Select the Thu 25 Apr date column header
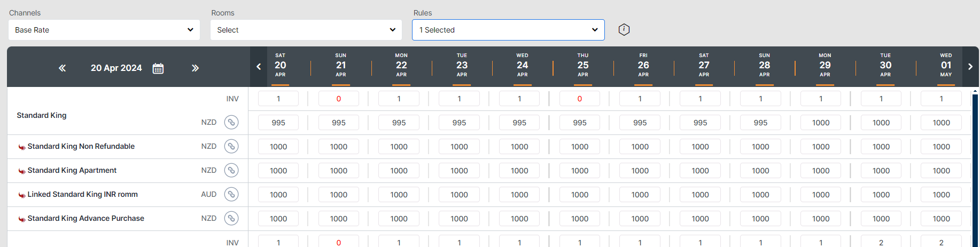Viewport: 980px width, 247px height. pyautogui.click(x=582, y=66)
